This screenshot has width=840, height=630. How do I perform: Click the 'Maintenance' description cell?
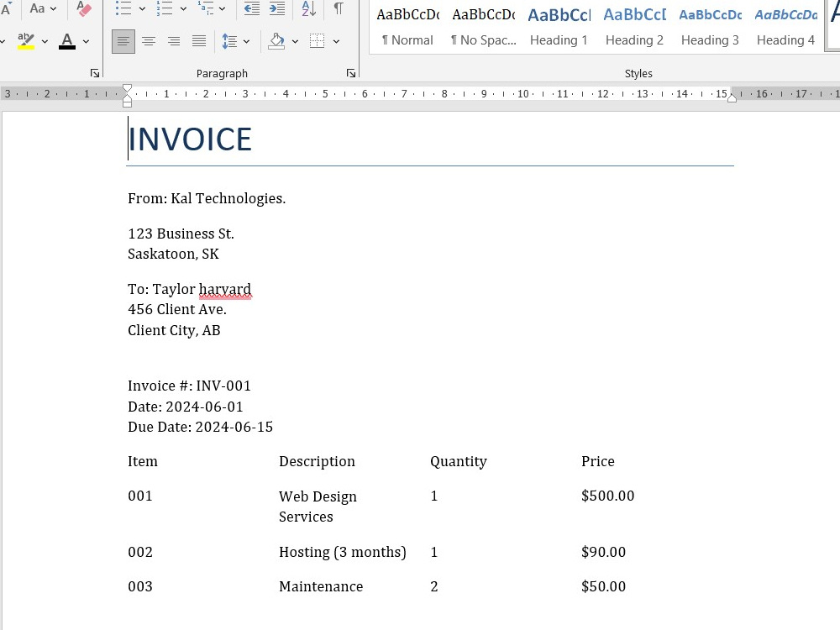321,586
